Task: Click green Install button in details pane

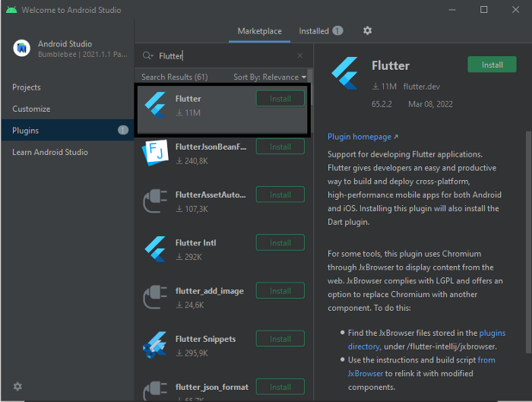Action: (492, 65)
